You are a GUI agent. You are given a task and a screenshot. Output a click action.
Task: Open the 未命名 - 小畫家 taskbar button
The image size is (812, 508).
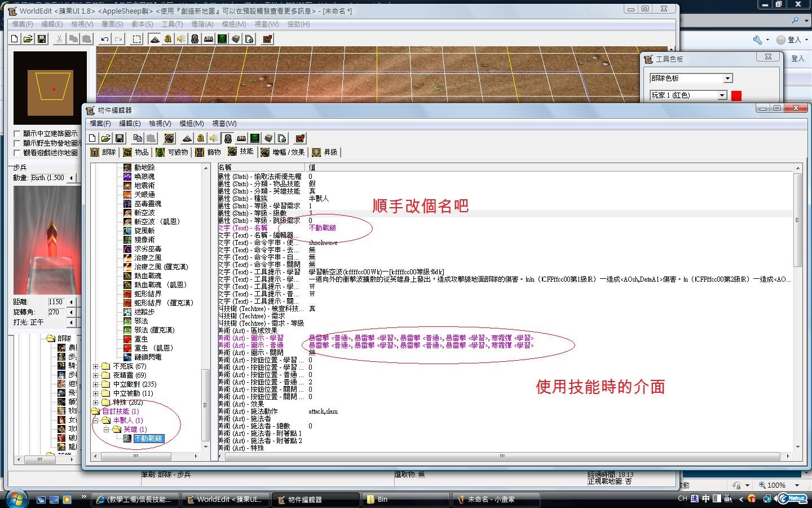point(491,500)
